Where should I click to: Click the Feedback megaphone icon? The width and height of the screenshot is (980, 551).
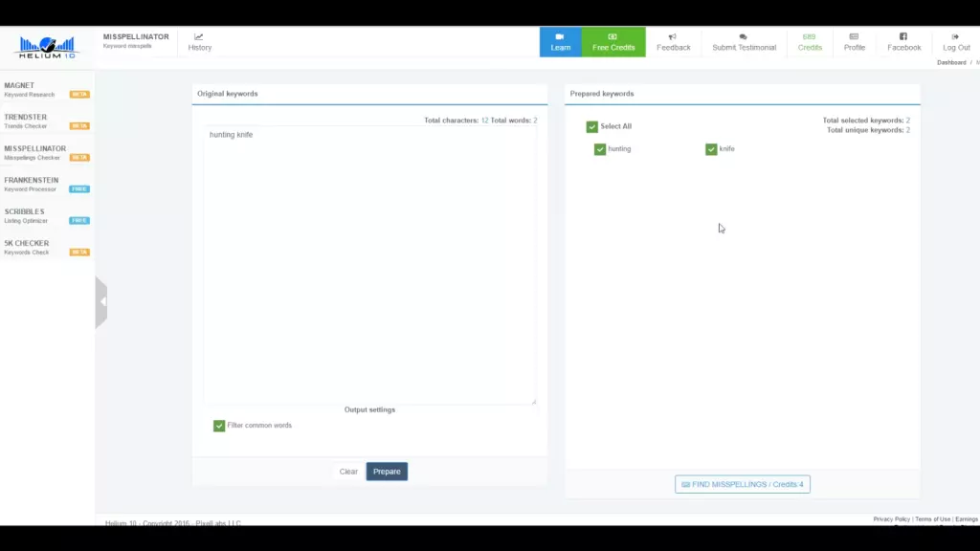point(673,37)
